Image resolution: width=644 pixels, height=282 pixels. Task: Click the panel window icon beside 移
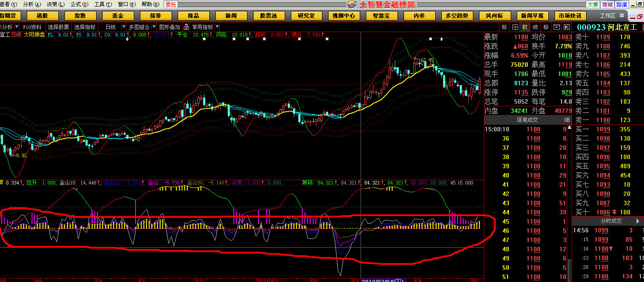point(557,27)
